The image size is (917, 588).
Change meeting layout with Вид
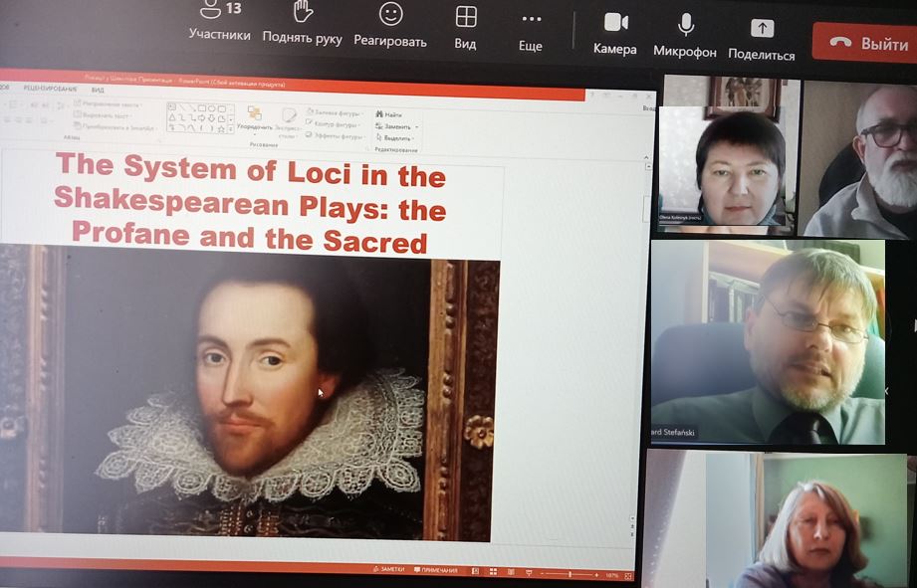coord(466,28)
